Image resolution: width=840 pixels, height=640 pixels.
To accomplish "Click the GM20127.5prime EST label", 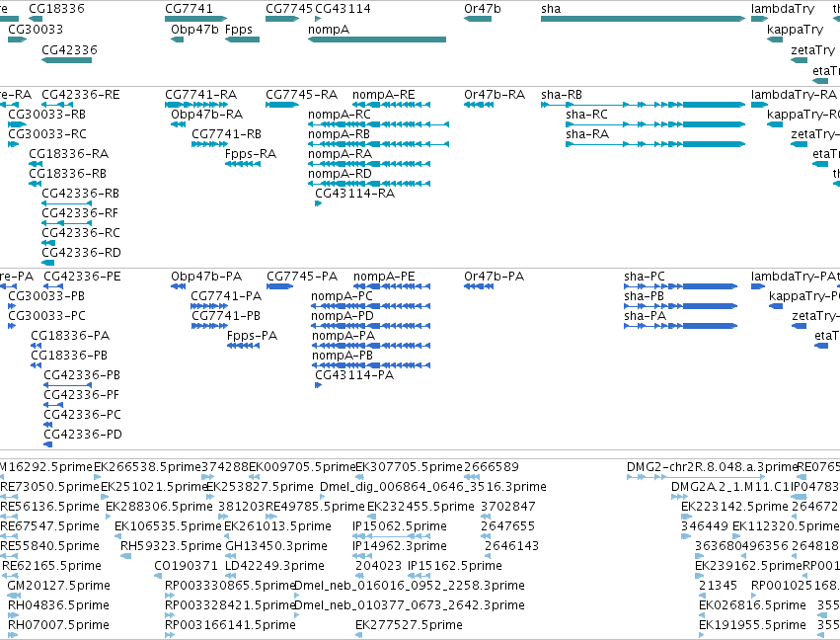I will tap(59, 586).
